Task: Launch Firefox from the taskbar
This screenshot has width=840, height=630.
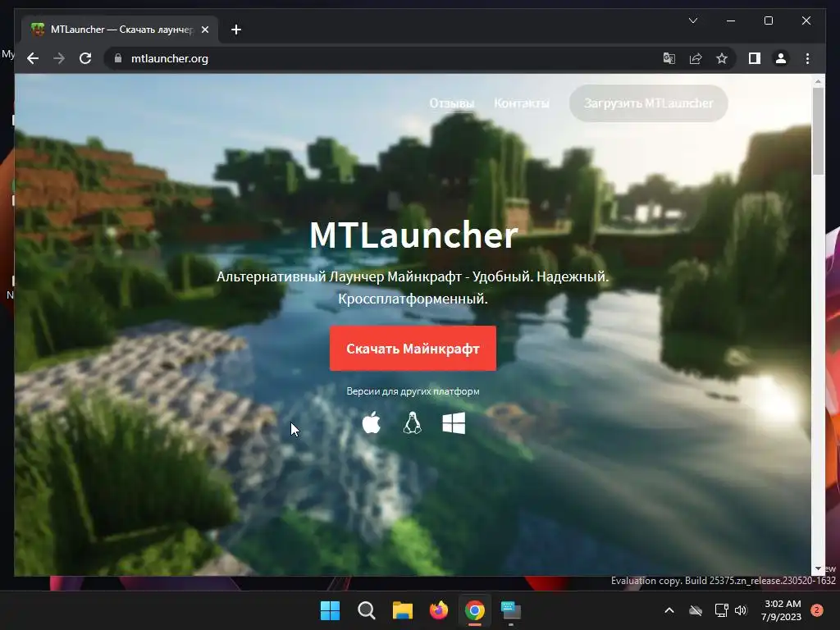Action: click(439, 610)
